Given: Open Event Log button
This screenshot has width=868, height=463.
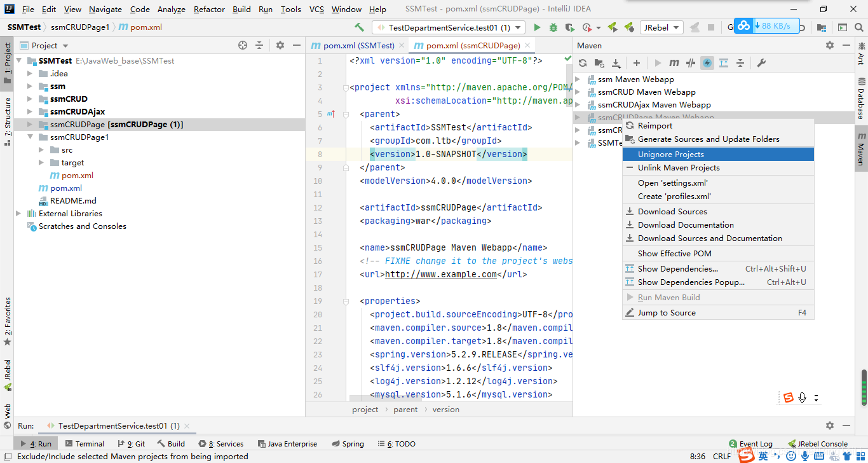Looking at the screenshot, I should (x=750, y=443).
